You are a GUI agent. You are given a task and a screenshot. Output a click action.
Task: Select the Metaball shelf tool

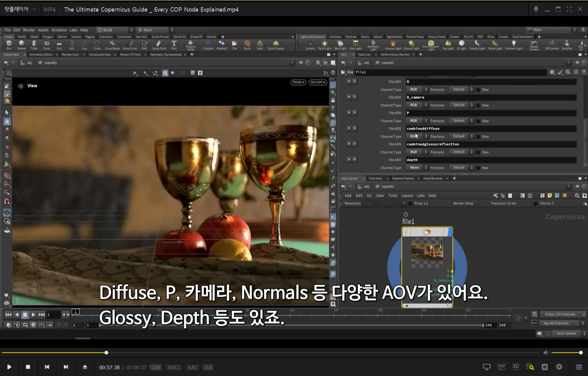pos(222,45)
